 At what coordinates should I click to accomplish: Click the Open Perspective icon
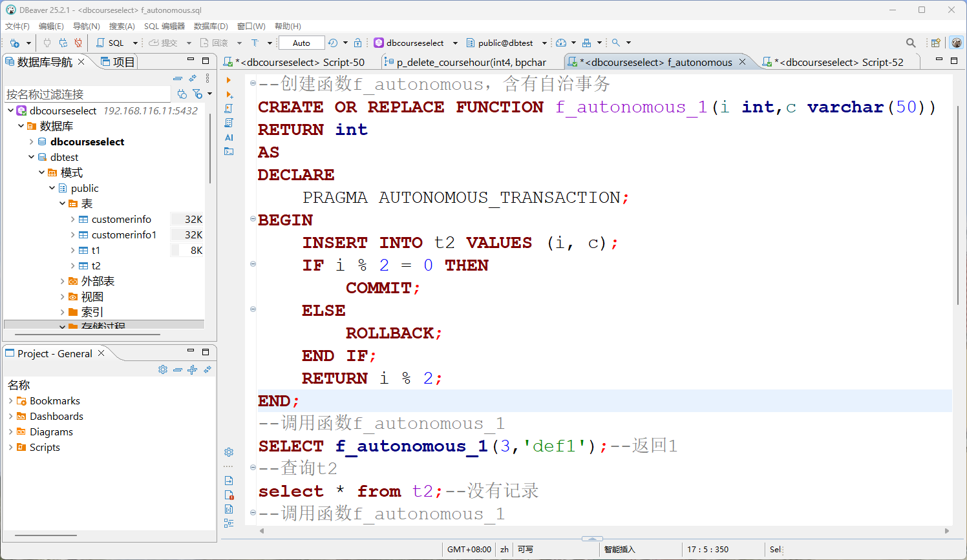pyautogui.click(x=935, y=43)
